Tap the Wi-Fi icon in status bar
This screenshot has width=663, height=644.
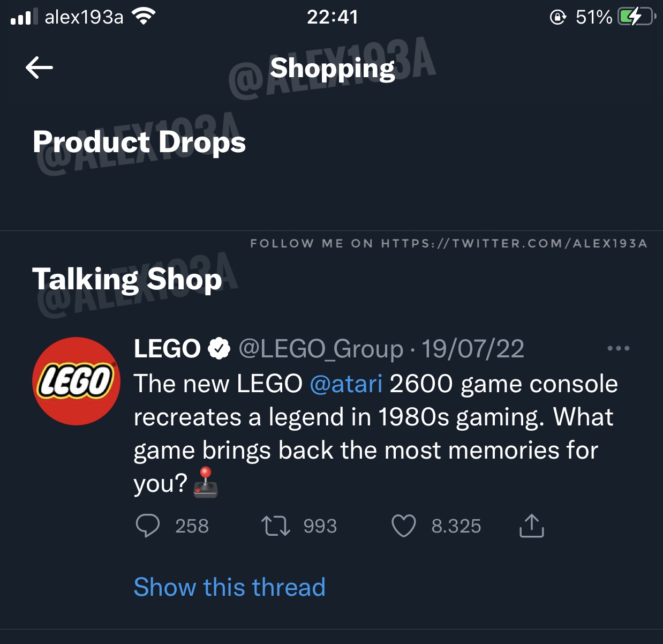143,17
